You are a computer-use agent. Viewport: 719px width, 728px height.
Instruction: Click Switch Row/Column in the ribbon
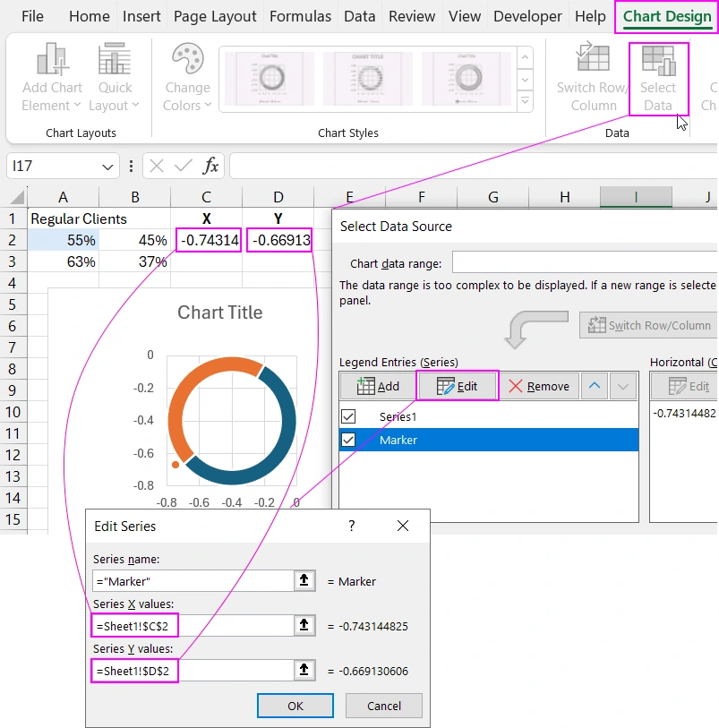point(592,78)
